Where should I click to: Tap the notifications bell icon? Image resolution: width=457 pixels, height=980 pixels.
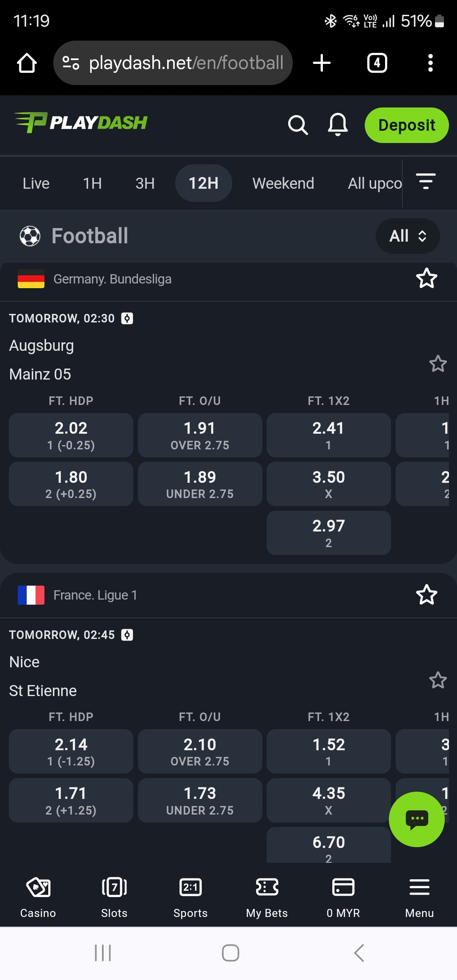click(338, 125)
